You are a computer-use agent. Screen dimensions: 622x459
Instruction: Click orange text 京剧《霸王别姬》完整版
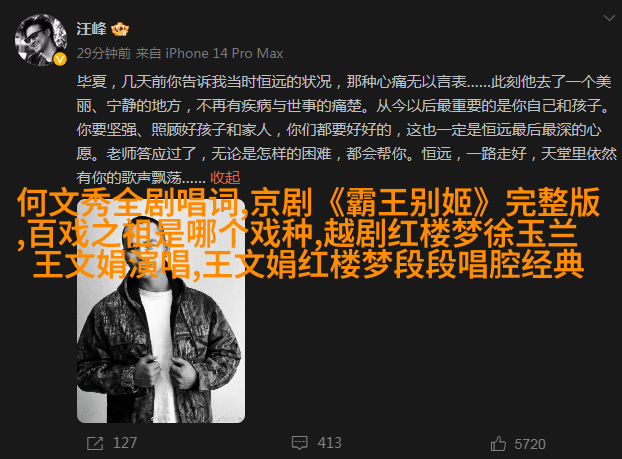(425, 202)
